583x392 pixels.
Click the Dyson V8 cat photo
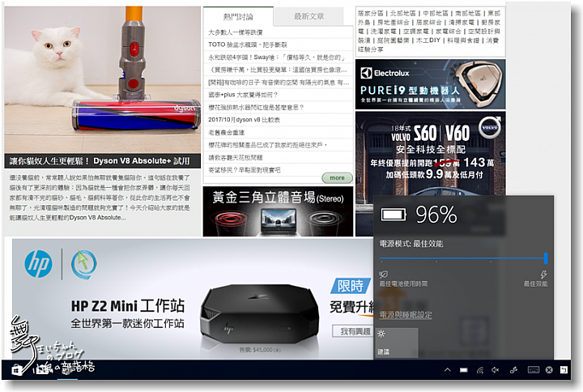103,79
